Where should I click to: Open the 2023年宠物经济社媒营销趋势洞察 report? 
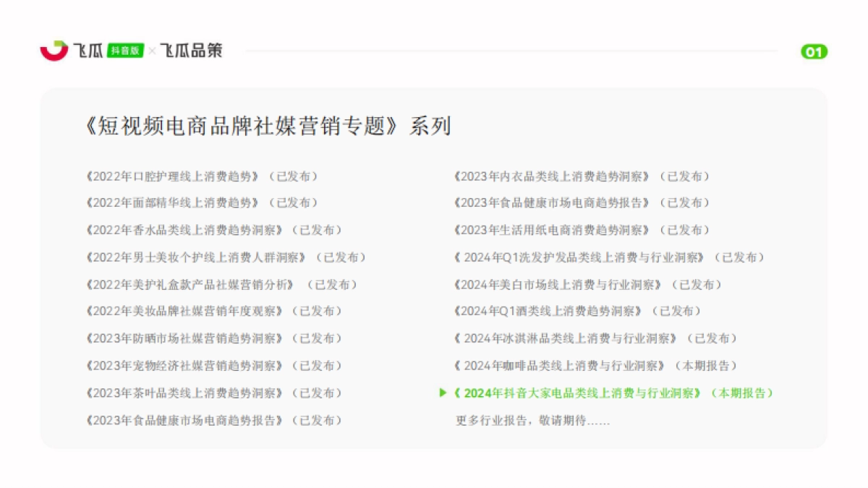pos(184,366)
